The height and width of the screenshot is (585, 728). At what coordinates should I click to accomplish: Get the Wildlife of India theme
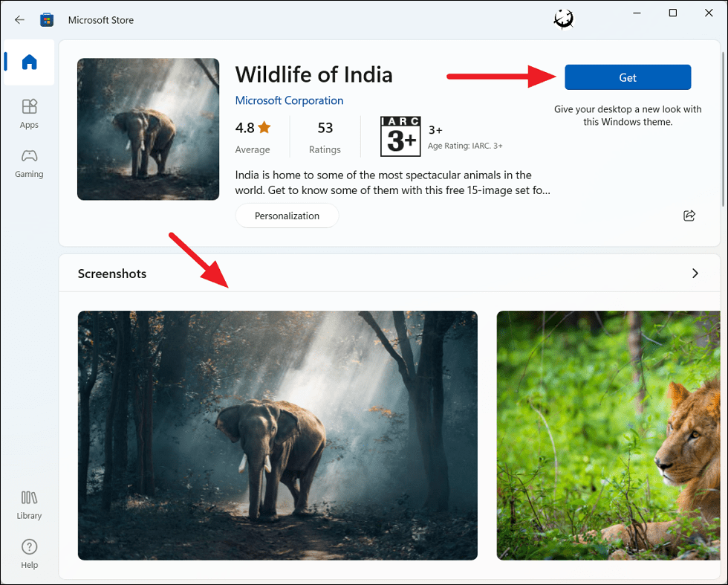pos(628,77)
